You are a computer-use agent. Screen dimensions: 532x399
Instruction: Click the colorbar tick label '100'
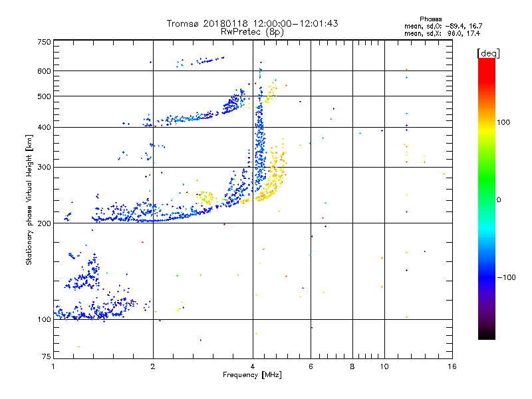(x=503, y=122)
